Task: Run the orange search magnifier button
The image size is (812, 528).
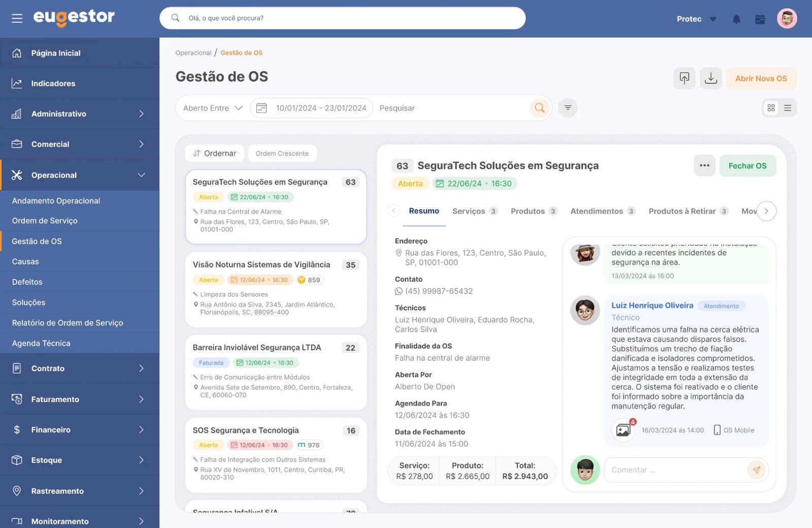Action: pyautogui.click(x=539, y=108)
